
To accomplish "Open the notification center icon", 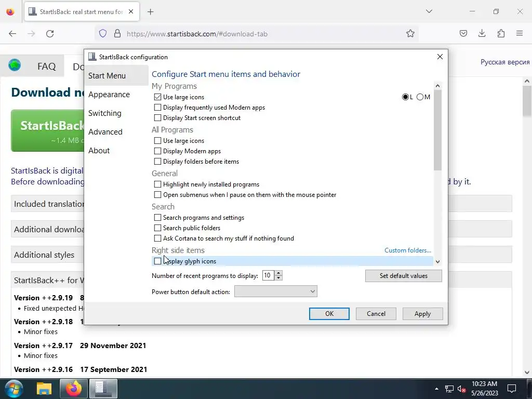I will [512, 388].
